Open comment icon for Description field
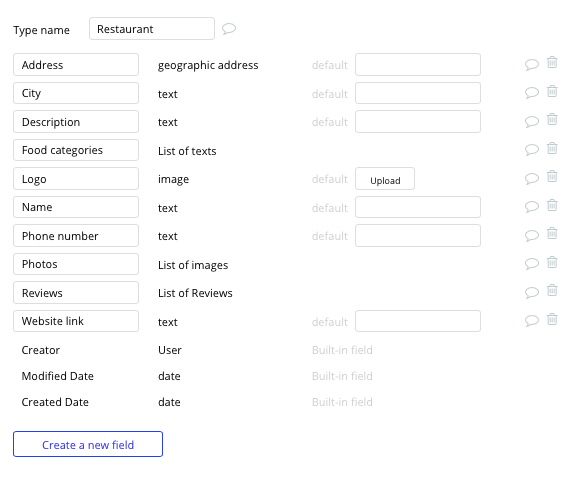This screenshot has width=581, height=482. (x=532, y=122)
